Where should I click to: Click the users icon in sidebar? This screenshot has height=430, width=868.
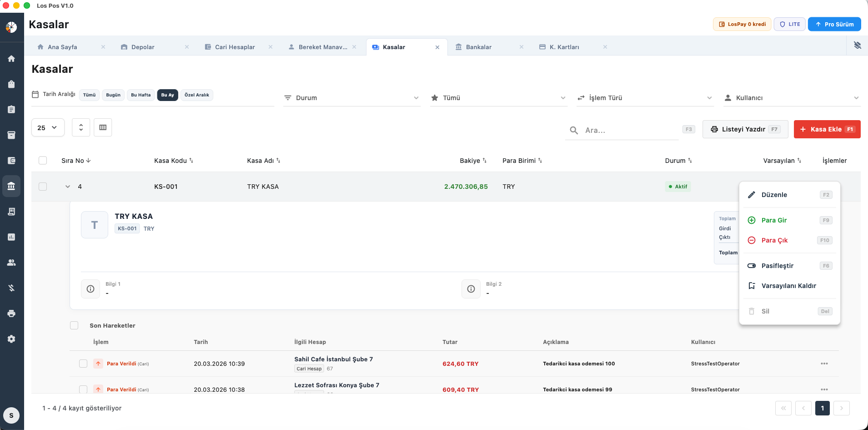click(11, 263)
